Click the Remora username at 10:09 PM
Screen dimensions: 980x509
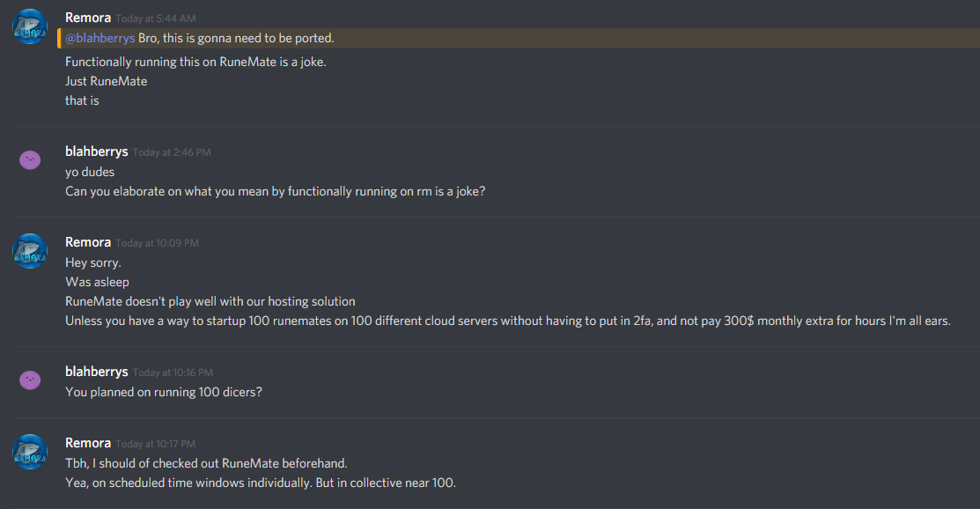click(88, 242)
